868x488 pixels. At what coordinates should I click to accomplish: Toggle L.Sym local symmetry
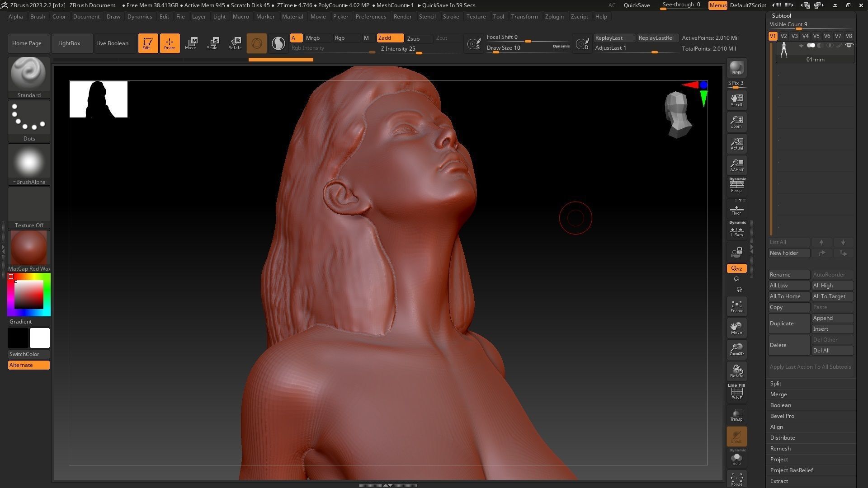pyautogui.click(x=736, y=230)
